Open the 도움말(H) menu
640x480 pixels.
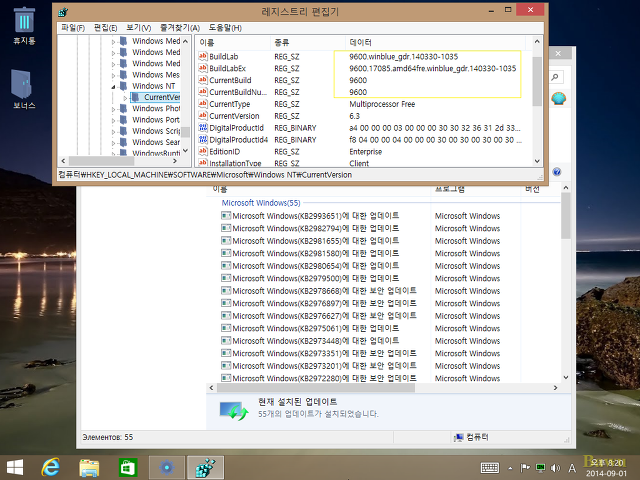(x=225, y=28)
